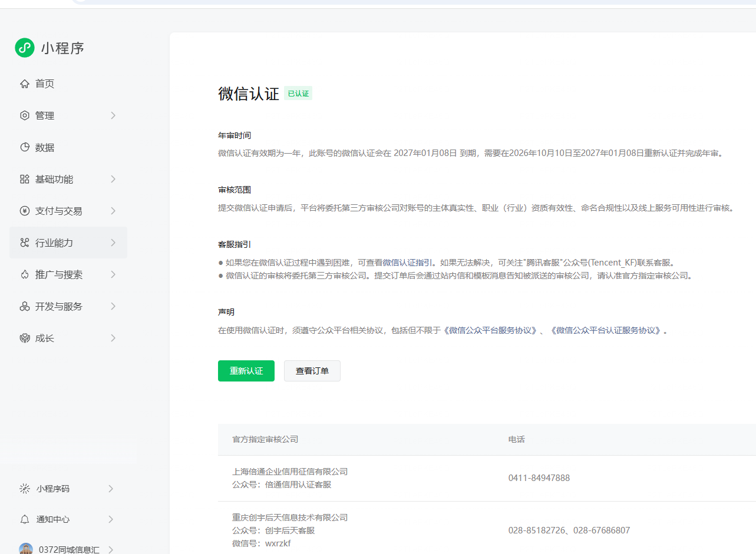This screenshot has width=756, height=554.
Task: Open 推广与搜索 menu label
Action: (x=59, y=274)
